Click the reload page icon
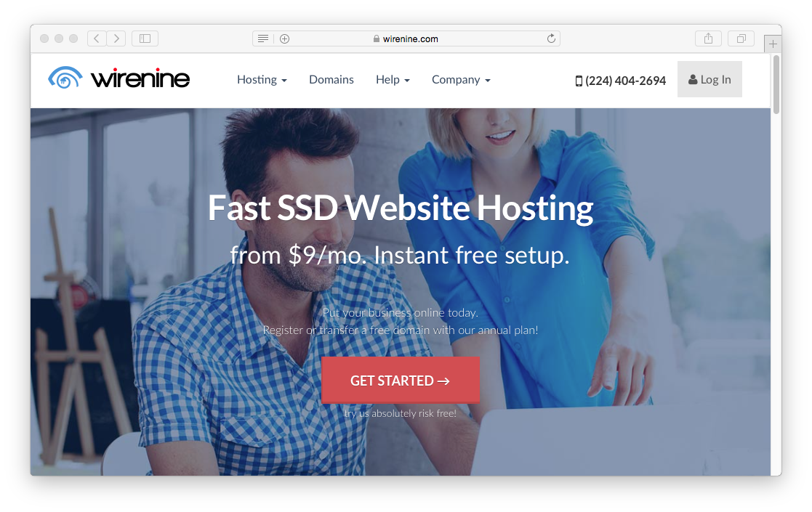Screen dimensions: 812x512 [551, 38]
